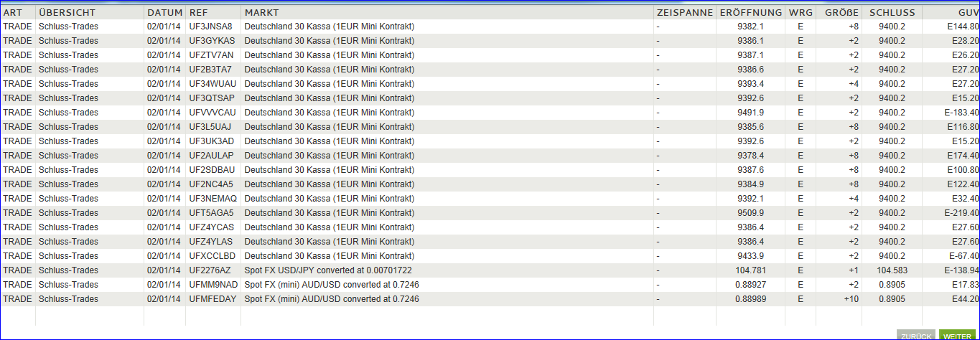Click the SCHLUSS column header
The width and height of the screenshot is (980, 340).
892,13
